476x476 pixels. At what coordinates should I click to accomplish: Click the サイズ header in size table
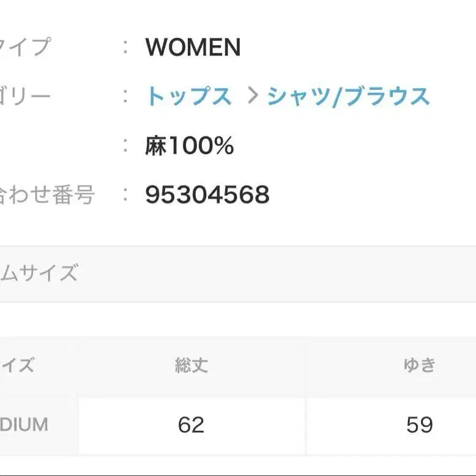coord(17,366)
